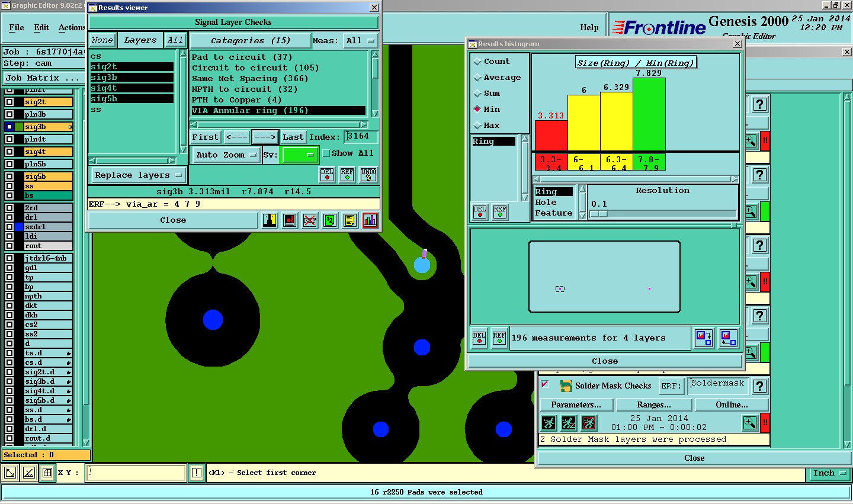The image size is (853, 504).
Task: Open the Meas All dropdown
Action: click(x=361, y=40)
